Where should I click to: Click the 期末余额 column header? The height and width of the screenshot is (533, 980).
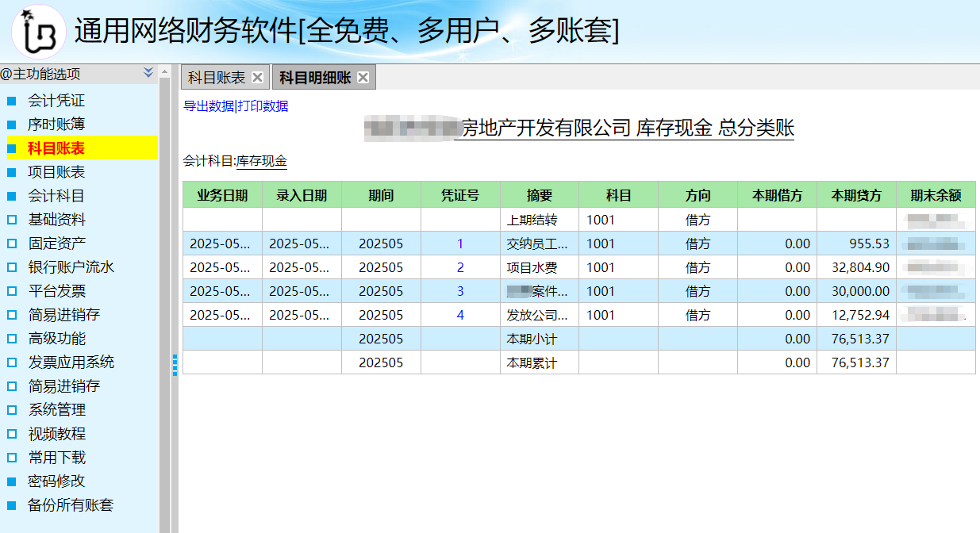pos(936,195)
